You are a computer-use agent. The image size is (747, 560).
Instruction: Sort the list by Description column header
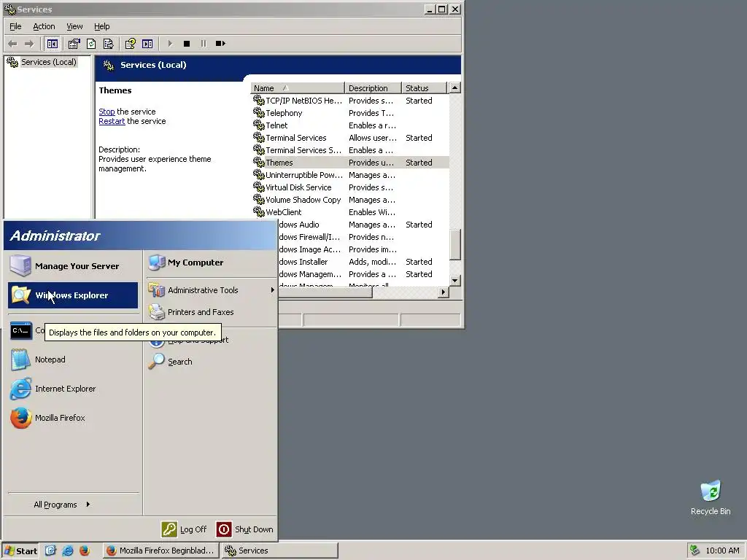coord(373,88)
